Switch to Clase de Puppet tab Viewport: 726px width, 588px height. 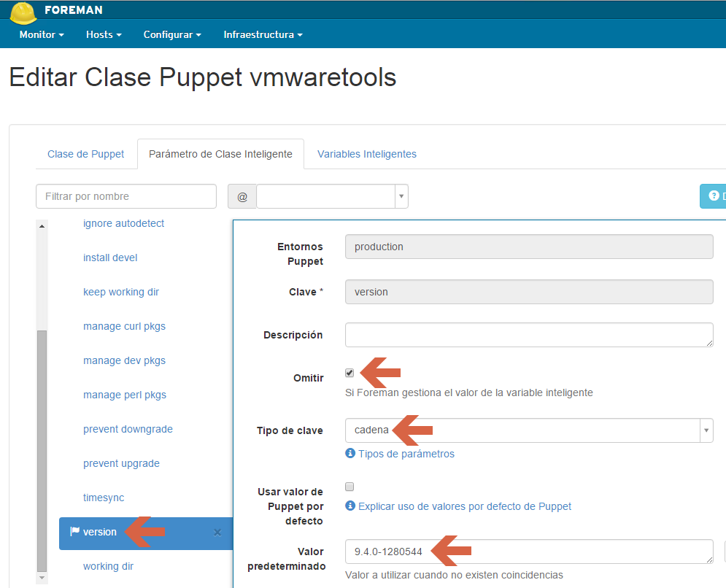point(85,154)
